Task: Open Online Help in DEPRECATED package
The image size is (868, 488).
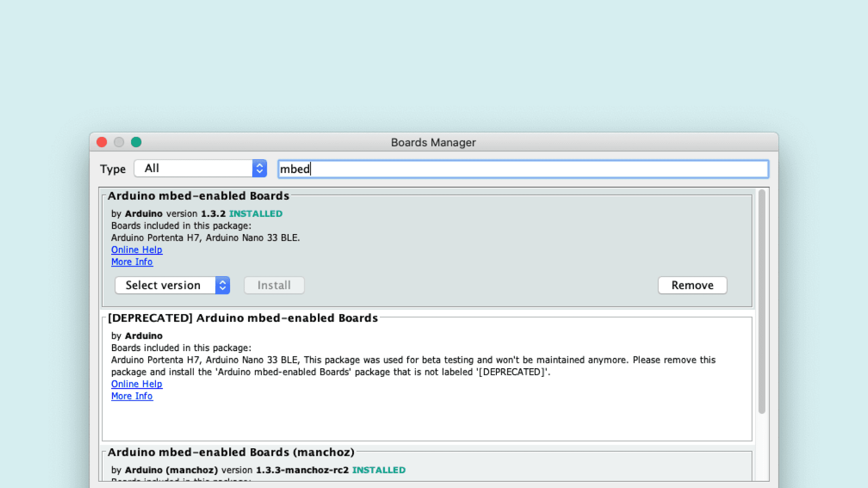Action: (x=137, y=384)
